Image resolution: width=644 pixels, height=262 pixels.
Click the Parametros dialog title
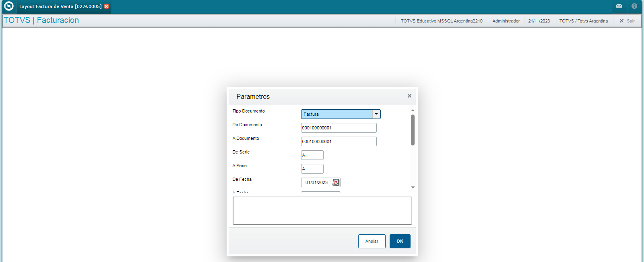tap(253, 96)
